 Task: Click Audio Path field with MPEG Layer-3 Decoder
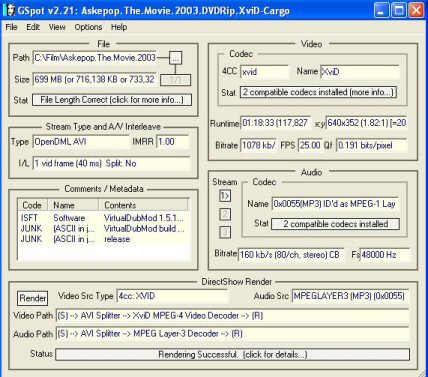coord(232,334)
